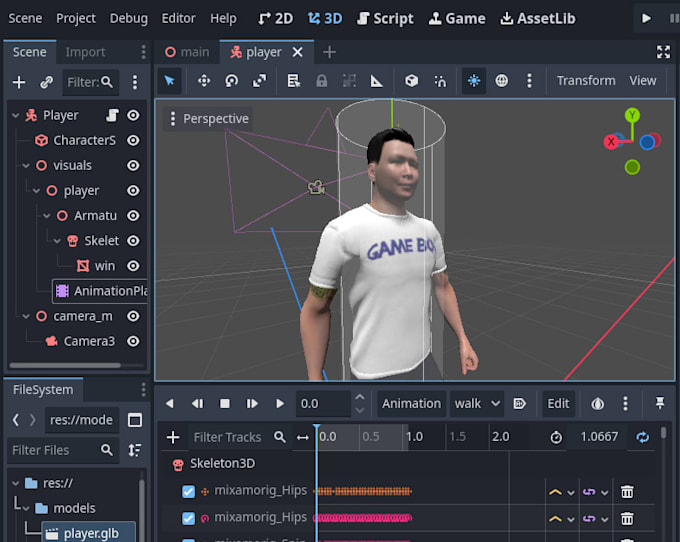Toggle visibility of Player node
680x542 pixels.
pos(133,115)
